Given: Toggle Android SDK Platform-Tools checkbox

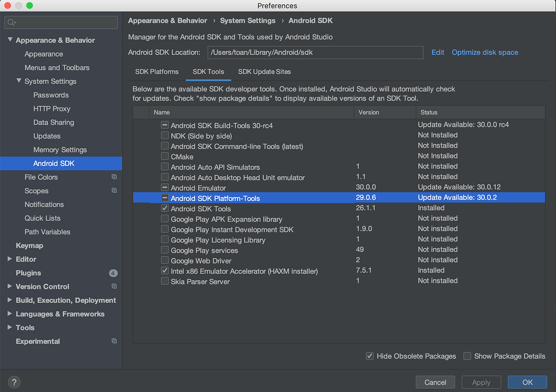Looking at the screenshot, I should pos(165,198).
